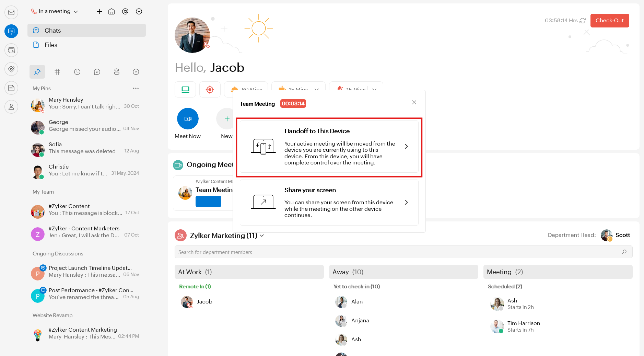Go to home via the house icon

[112, 11]
